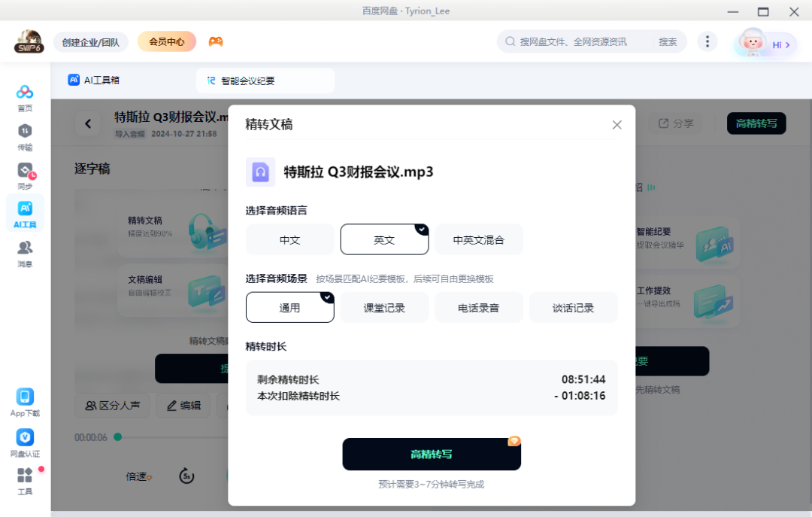This screenshot has width=812, height=517.
Task: Click the 剩余精转时长 value 08:51:44
Action: coord(583,379)
